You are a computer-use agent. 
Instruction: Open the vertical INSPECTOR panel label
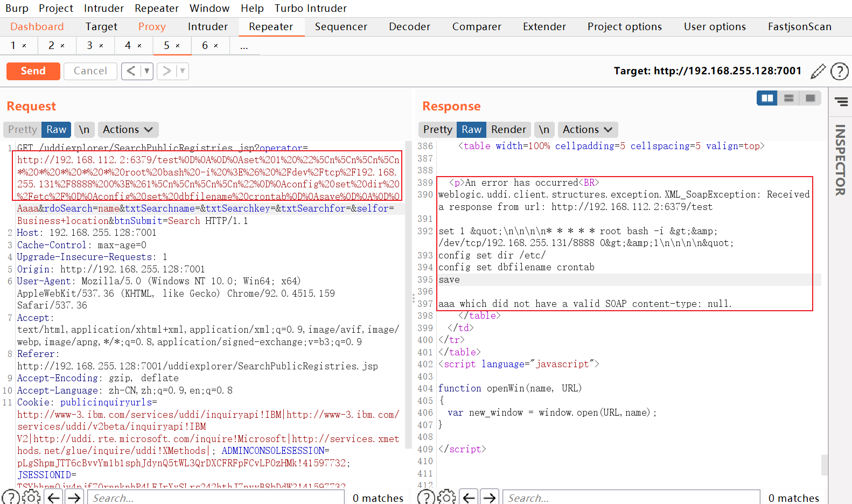840,160
